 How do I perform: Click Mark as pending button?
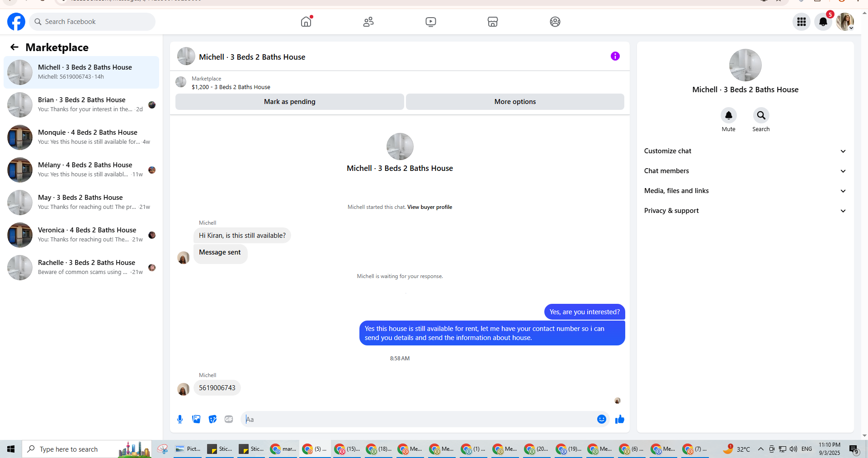click(x=290, y=102)
